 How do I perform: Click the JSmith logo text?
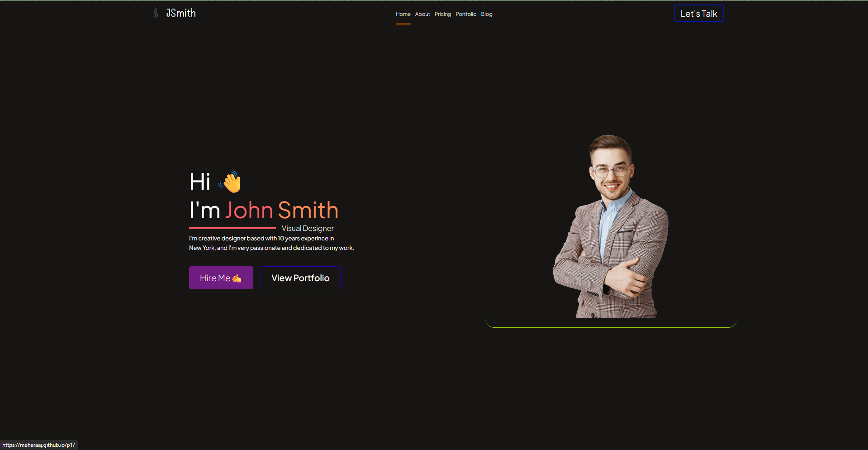pos(181,13)
